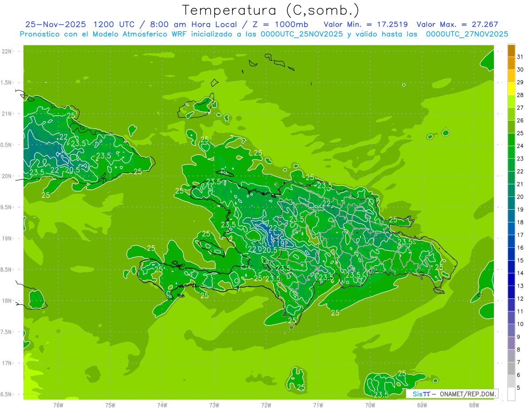Click the '69W' longitude axis label
The height and width of the screenshot is (411, 532).
click(x=422, y=405)
